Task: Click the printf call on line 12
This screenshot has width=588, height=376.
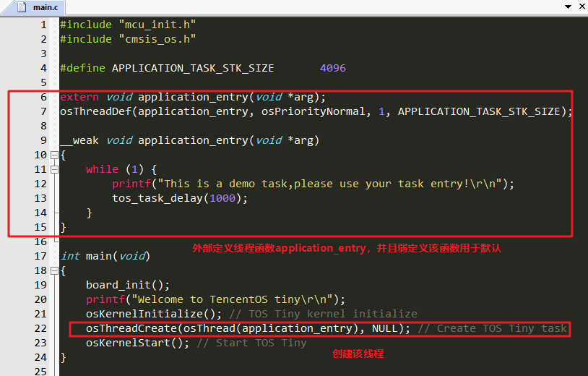Action: (x=131, y=184)
